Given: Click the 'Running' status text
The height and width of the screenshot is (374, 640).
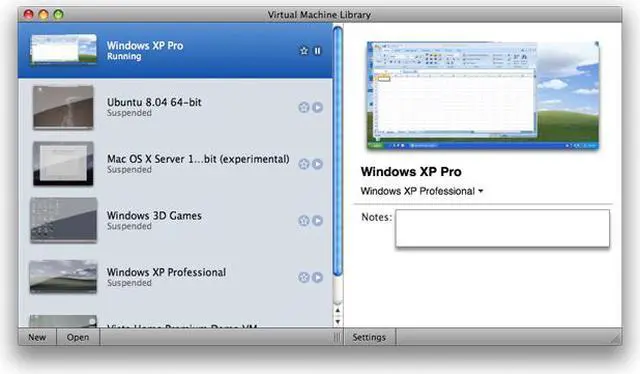Looking at the screenshot, I should [x=124, y=56].
